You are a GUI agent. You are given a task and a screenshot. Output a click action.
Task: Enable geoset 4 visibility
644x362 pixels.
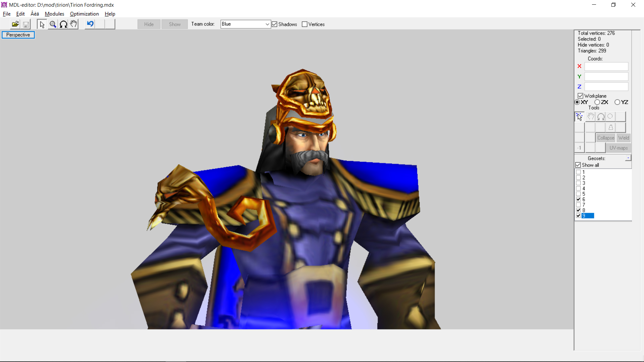point(578,188)
